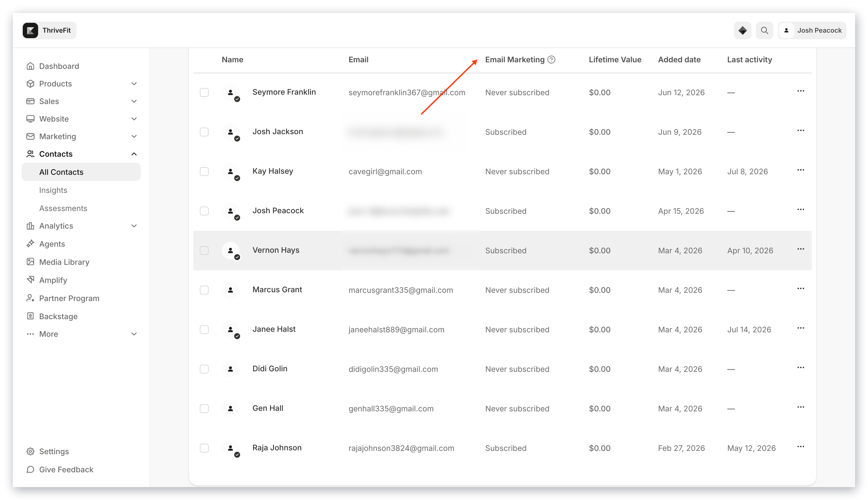Click the Amplify send icon
Screen dimensions: 868x500
click(30, 280)
